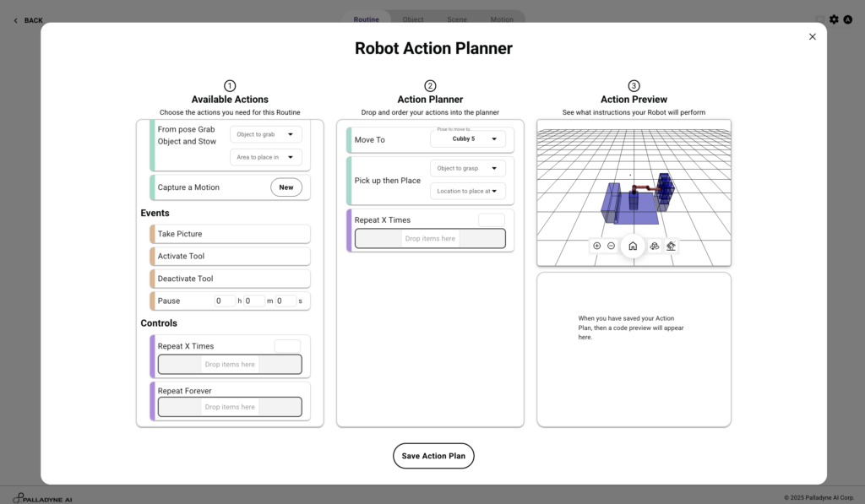Focus the Pause hours input field
Viewport: 865px width, 504px height.
click(x=224, y=301)
